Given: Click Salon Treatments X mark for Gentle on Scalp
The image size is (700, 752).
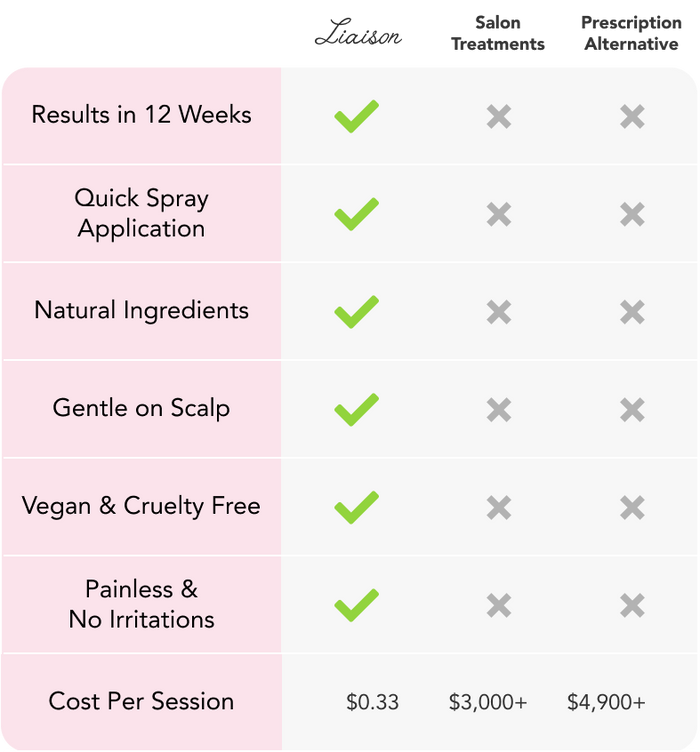Looking at the screenshot, I should coord(498,410).
